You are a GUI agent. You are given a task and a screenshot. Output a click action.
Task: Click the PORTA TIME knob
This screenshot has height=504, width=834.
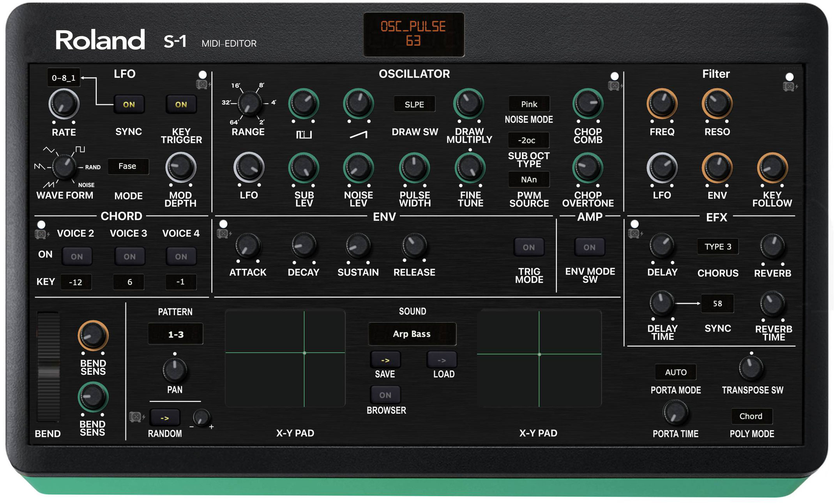pos(675,413)
